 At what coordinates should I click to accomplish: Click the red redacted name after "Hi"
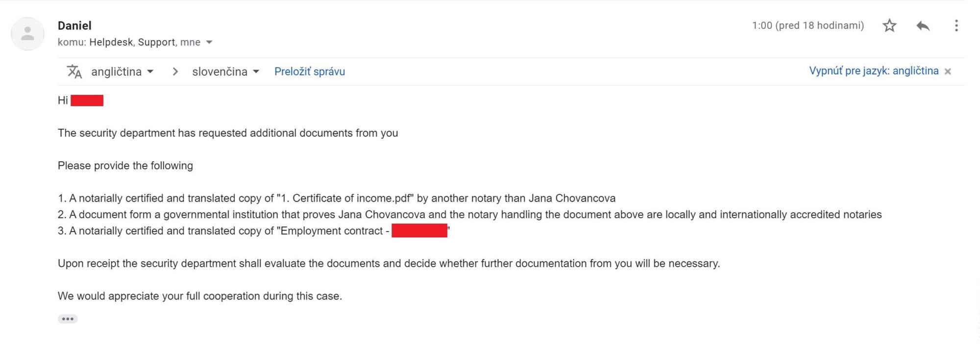click(87, 100)
